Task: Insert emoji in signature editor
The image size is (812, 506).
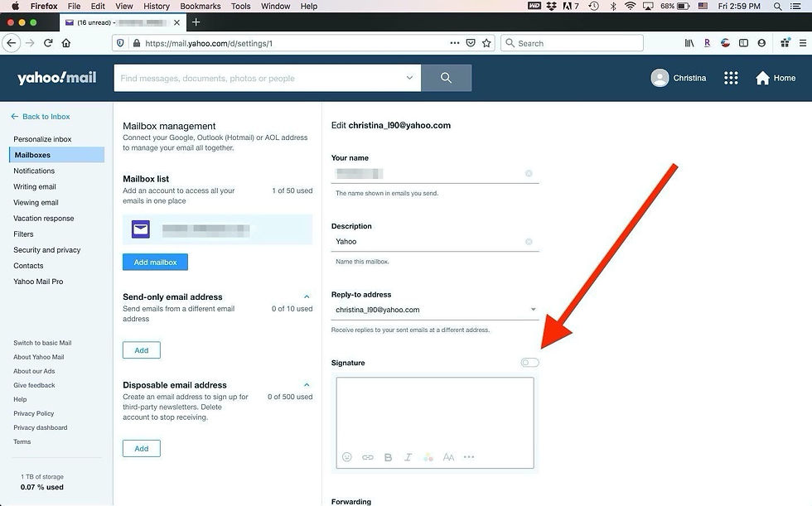Action: [347, 457]
